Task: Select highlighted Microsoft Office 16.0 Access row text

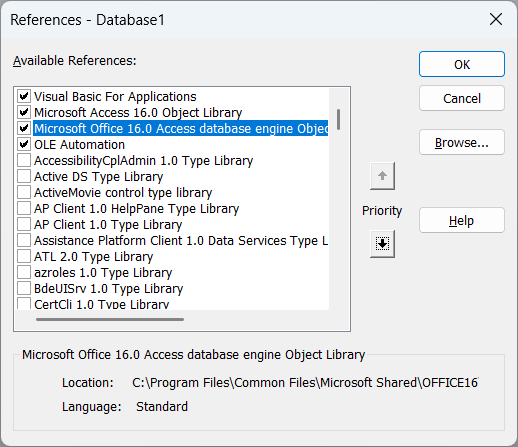Action: (181, 128)
